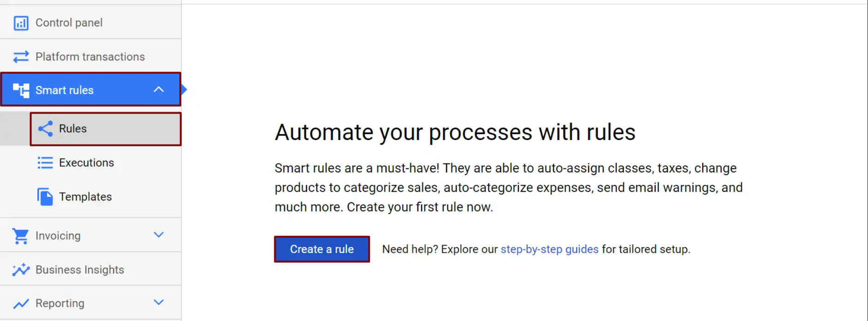Expand the Invoicing menu chevron
This screenshot has height=321, width=868.
[x=158, y=235]
